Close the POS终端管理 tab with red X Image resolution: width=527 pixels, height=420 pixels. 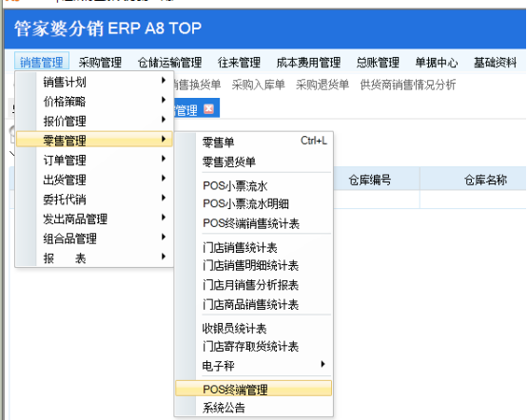208,108
